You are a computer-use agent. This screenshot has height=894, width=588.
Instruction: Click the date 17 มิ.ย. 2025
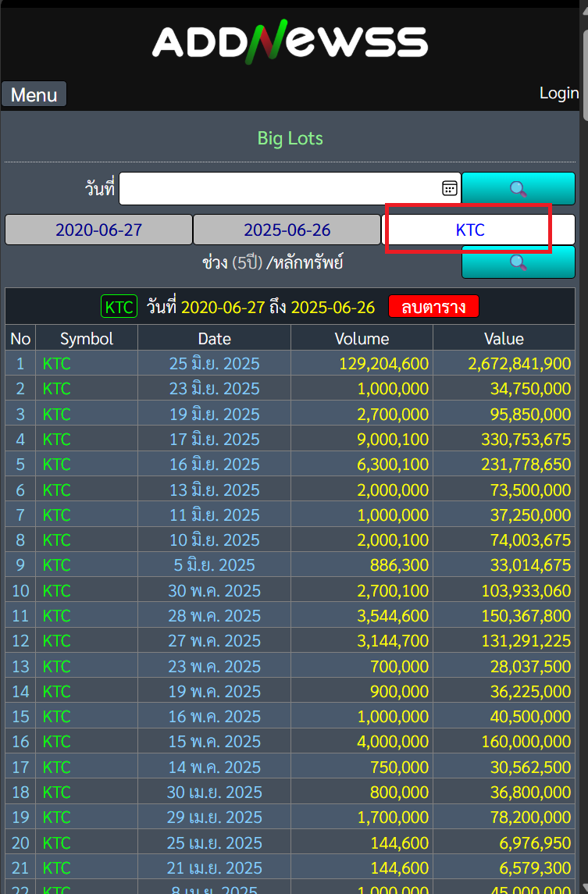(215, 439)
